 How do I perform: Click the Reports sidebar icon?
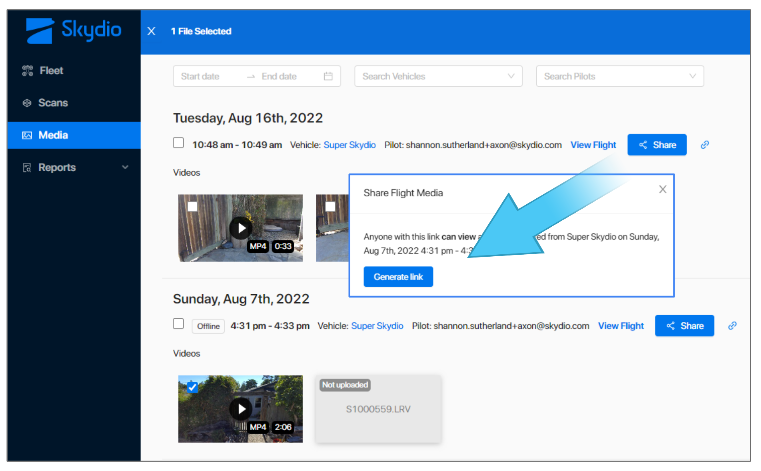[27, 168]
